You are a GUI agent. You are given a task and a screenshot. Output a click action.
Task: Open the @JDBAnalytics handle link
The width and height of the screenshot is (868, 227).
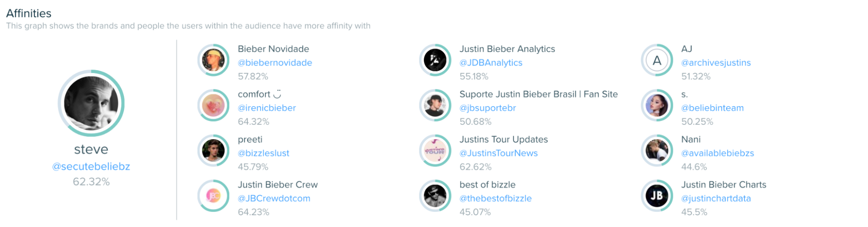point(491,63)
